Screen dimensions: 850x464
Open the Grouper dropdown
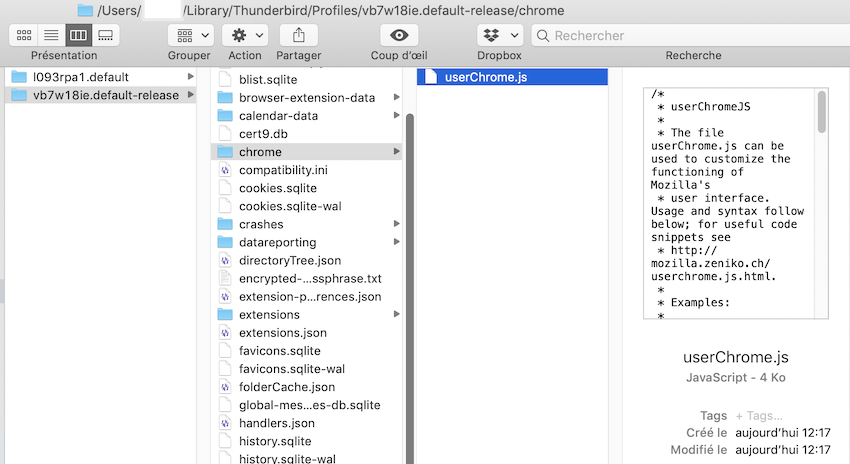189,35
